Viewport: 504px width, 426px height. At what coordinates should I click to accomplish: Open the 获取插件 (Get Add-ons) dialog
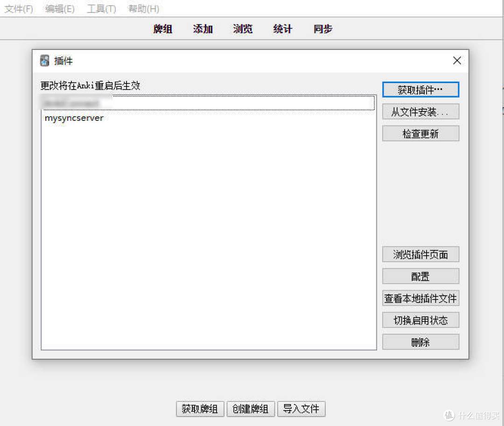420,90
